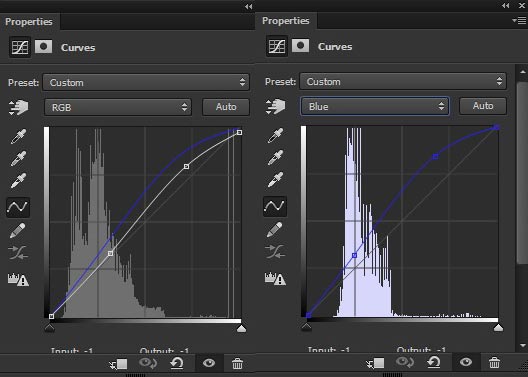Click Auto button in right panel
528x377 pixels.
coord(483,106)
